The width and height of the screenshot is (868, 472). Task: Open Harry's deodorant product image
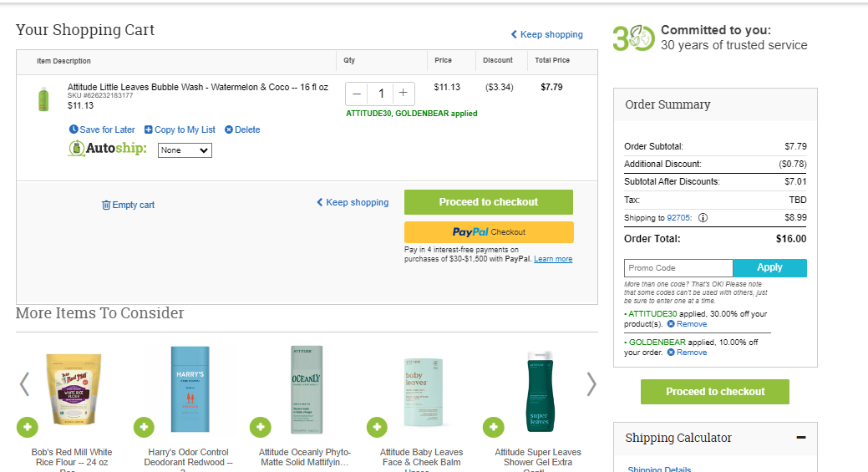(190, 389)
